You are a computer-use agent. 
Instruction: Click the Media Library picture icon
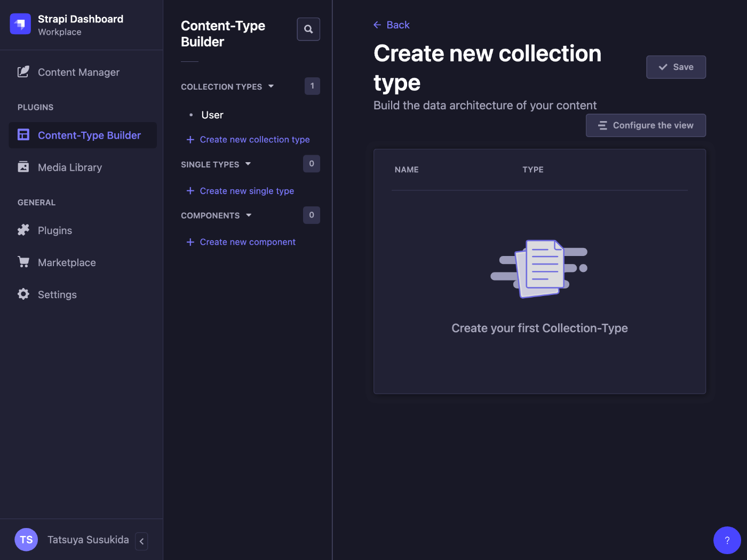point(23,167)
